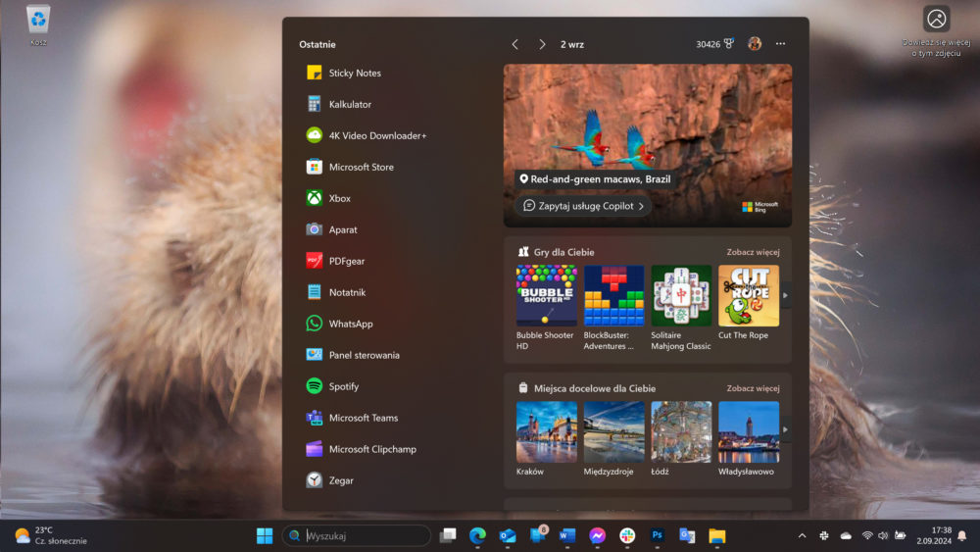The height and width of the screenshot is (552, 980).
Task: Open Microsoft Store icon in recent list
Action: [314, 167]
